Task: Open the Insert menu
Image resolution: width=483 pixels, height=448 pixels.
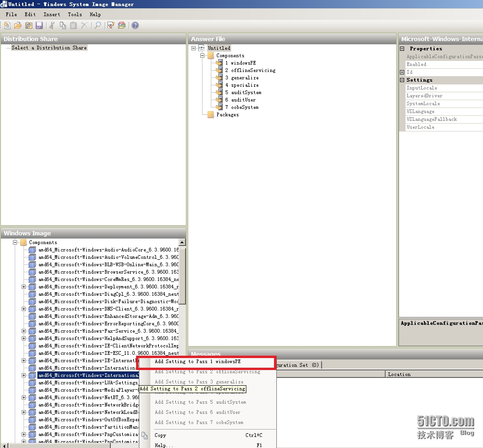Action: point(52,14)
